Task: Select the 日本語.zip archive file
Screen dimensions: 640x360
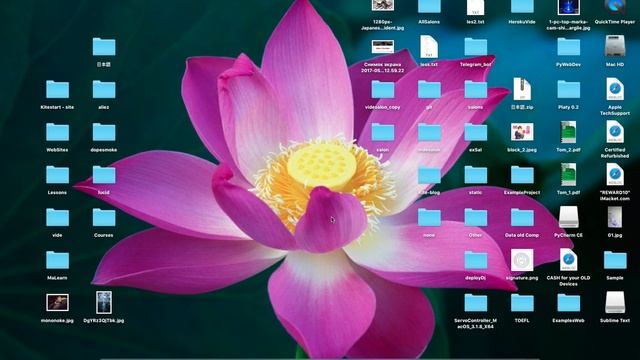Action: click(x=522, y=89)
